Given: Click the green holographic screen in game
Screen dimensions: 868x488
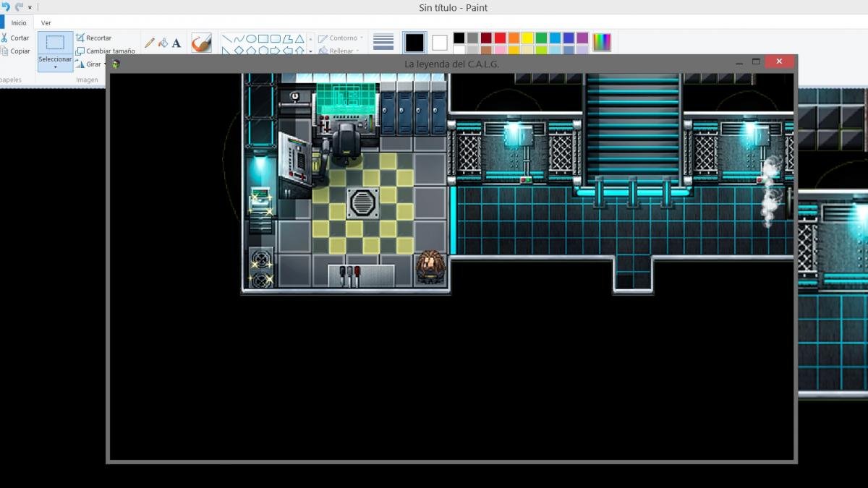Looking at the screenshot, I should coord(346,99).
